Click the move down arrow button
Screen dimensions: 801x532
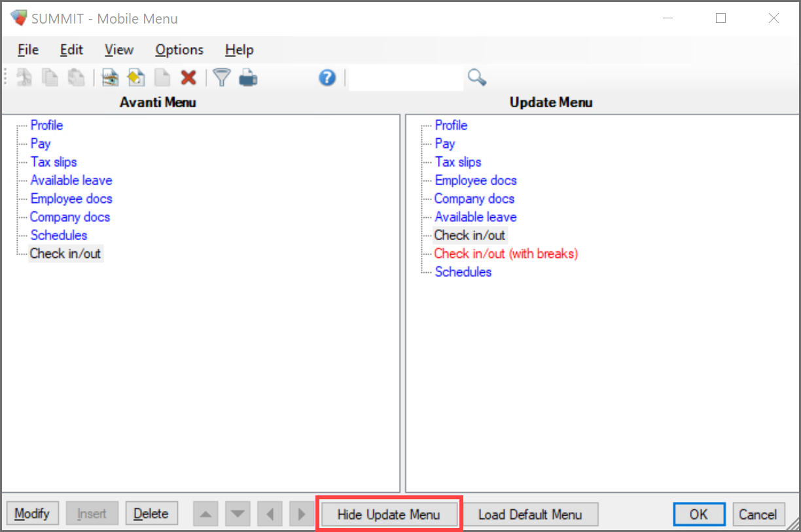[x=238, y=514]
